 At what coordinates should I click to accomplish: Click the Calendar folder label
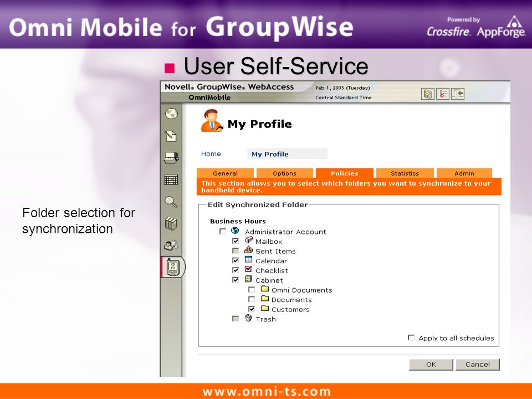pos(271,261)
